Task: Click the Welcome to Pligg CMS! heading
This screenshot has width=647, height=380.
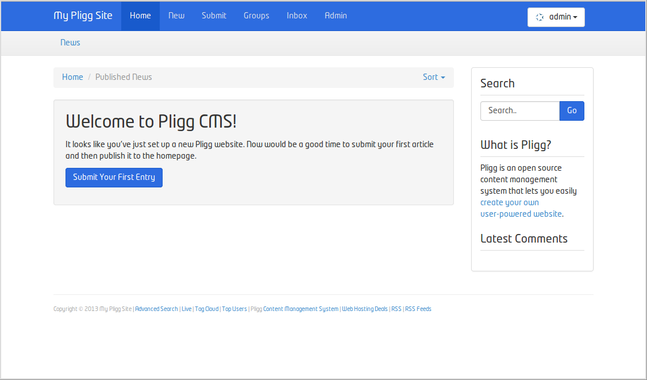Action: (151, 121)
